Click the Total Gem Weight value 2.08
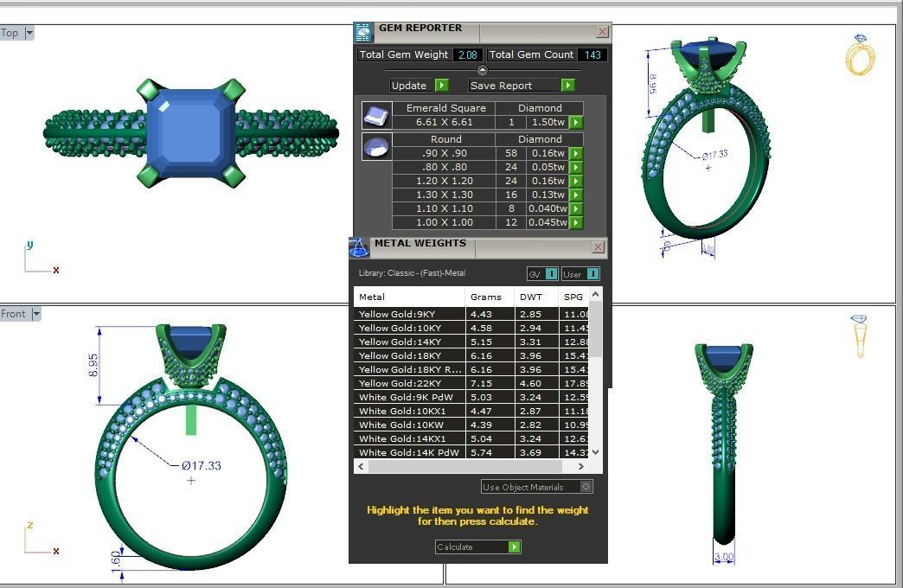903x588 pixels. tap(468, 54)
